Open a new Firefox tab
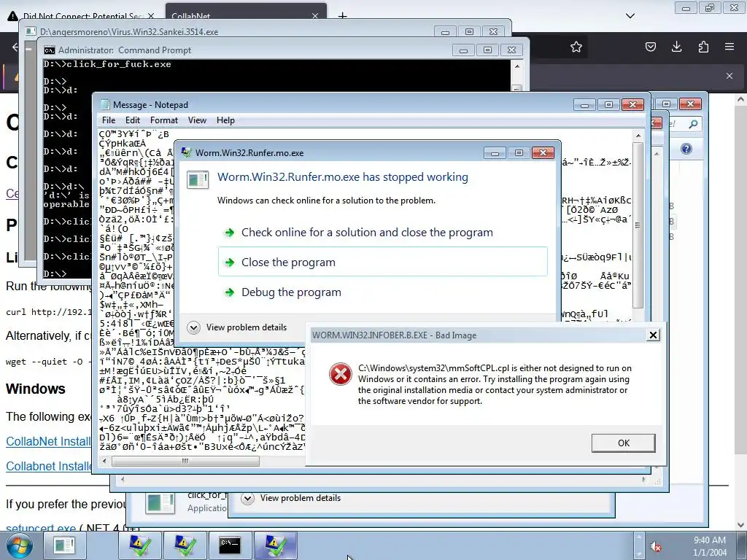 [x=343, y=16]
